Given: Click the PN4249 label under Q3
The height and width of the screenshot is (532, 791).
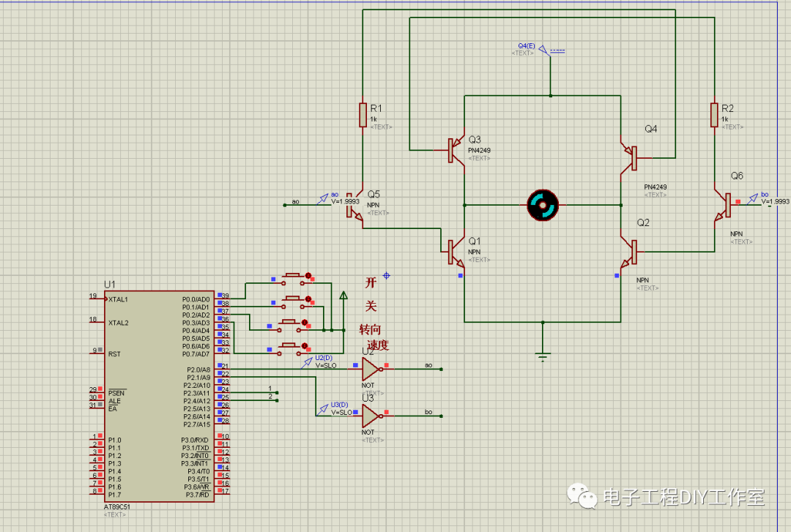Looking at the screenshot, I should pyautogui.click(x=479, y=150).
